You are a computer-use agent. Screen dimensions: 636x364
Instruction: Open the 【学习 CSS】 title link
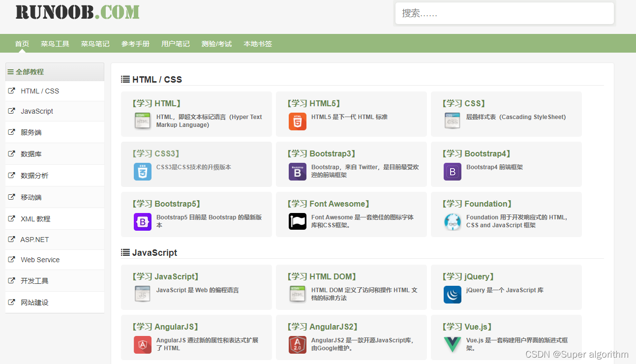[464, 103]
